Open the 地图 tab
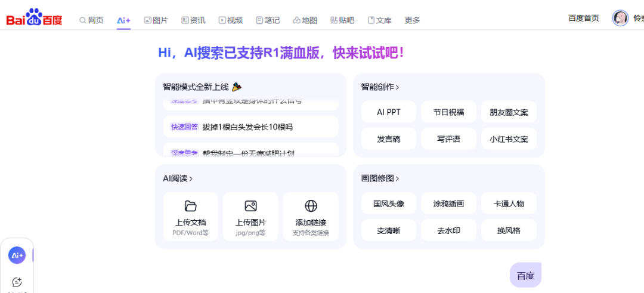 point(305,20)
